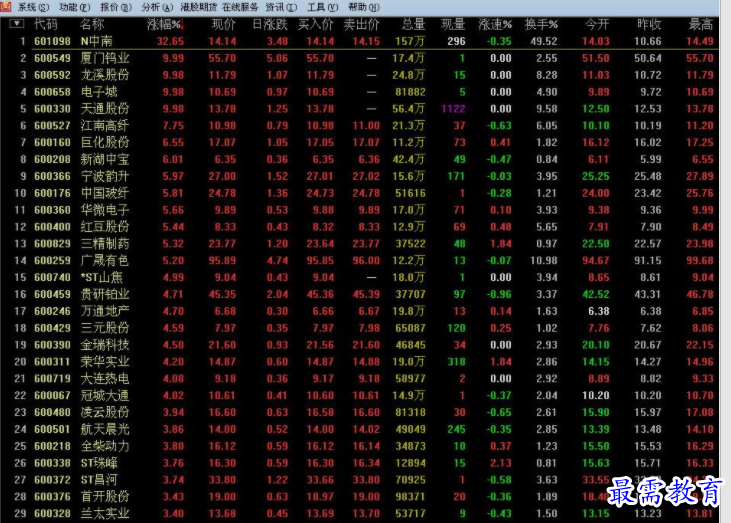Screen dimensions: 731x523
Task: Select the 电子城 stock name
Action: [x=99, y=92]
